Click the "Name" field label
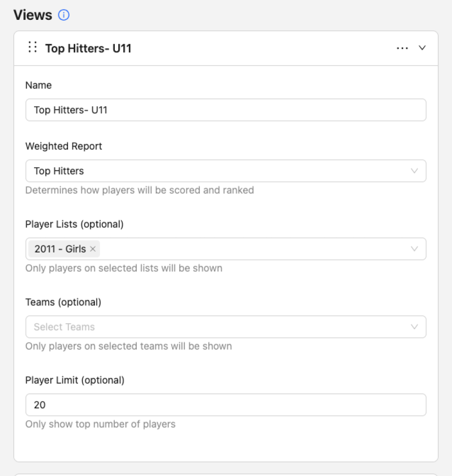 (38, 85)
